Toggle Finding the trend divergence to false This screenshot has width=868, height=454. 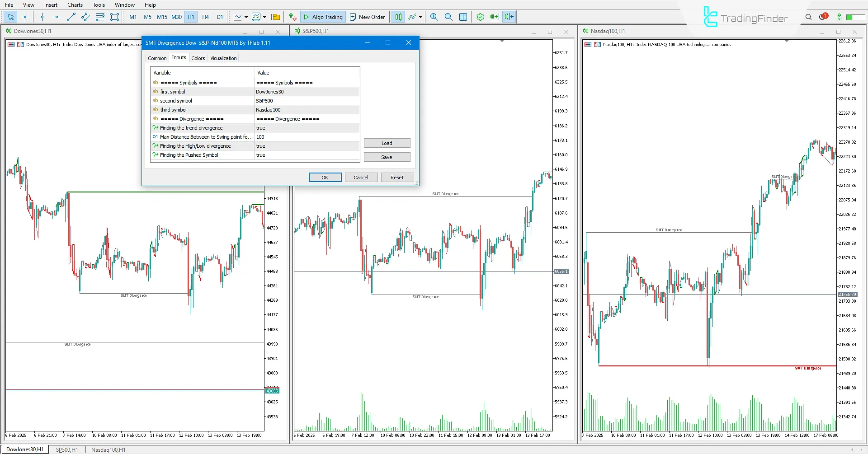tap(307, 127)
